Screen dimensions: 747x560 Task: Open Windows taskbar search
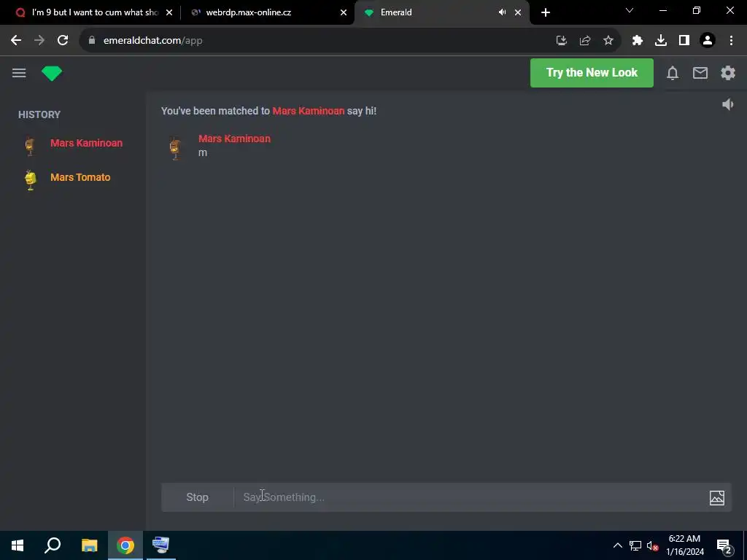(53, 545)
